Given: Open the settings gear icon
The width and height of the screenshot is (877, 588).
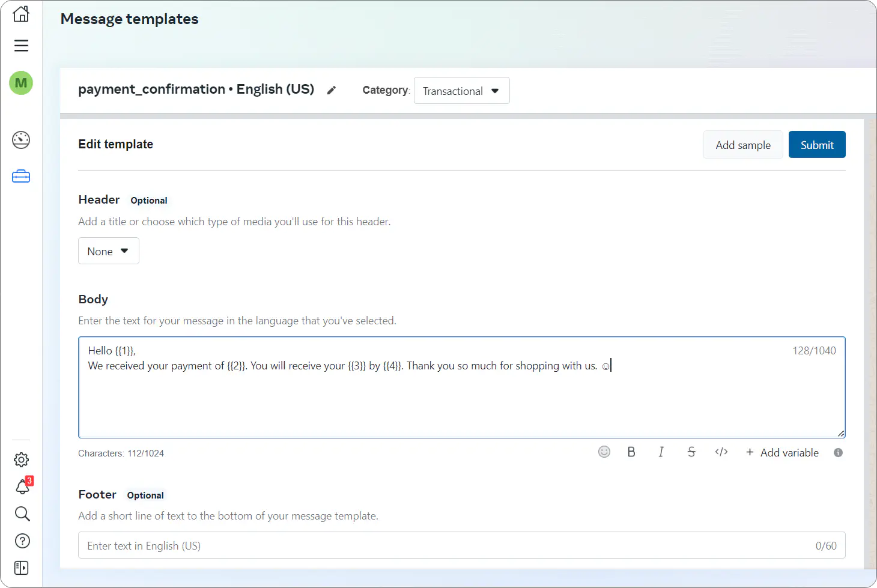Looking at the screenshot, I should pos(22,460).
